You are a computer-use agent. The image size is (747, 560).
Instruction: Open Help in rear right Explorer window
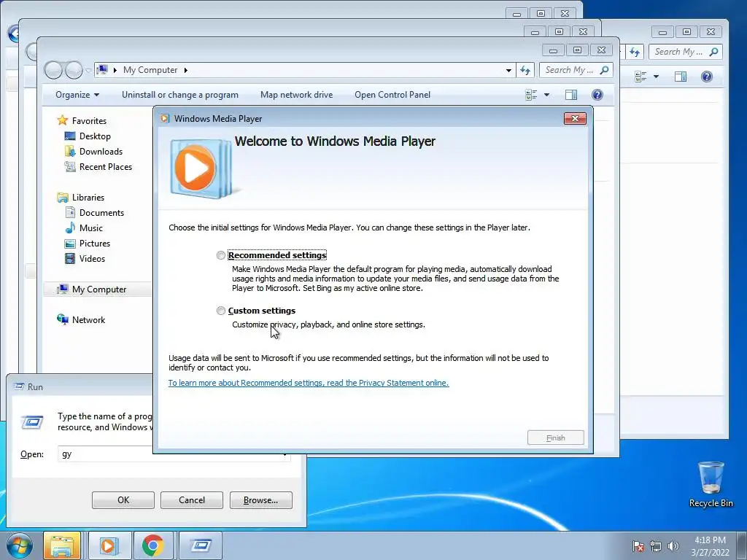tap(706, 76)
